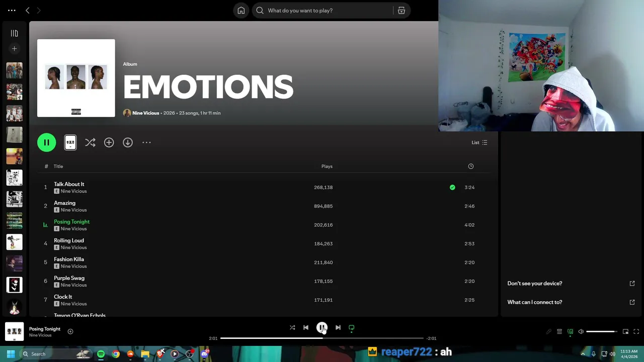This screenshot has height=362, width=644.
Task: Go forward with the right arrow
Action: click(38, 11)
